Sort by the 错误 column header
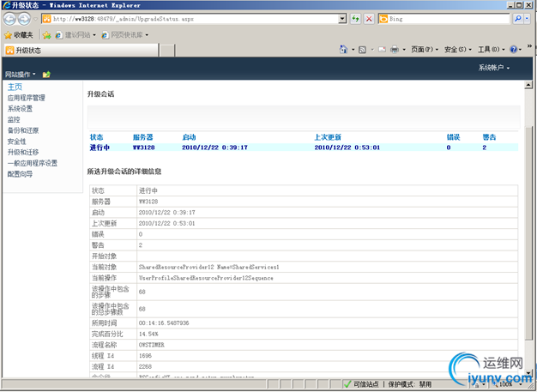 pos(453,137)
